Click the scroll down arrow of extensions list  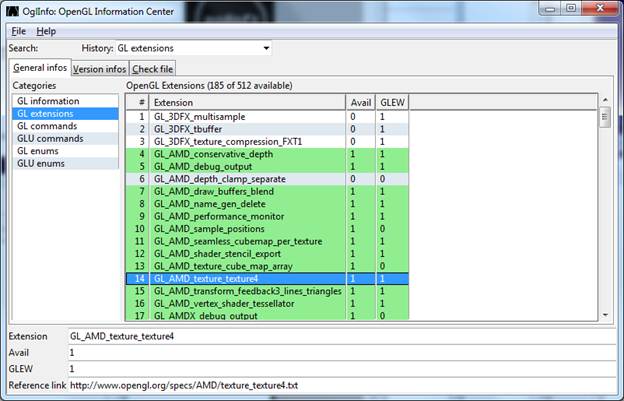pyautogui.click(x=604, y=314)
